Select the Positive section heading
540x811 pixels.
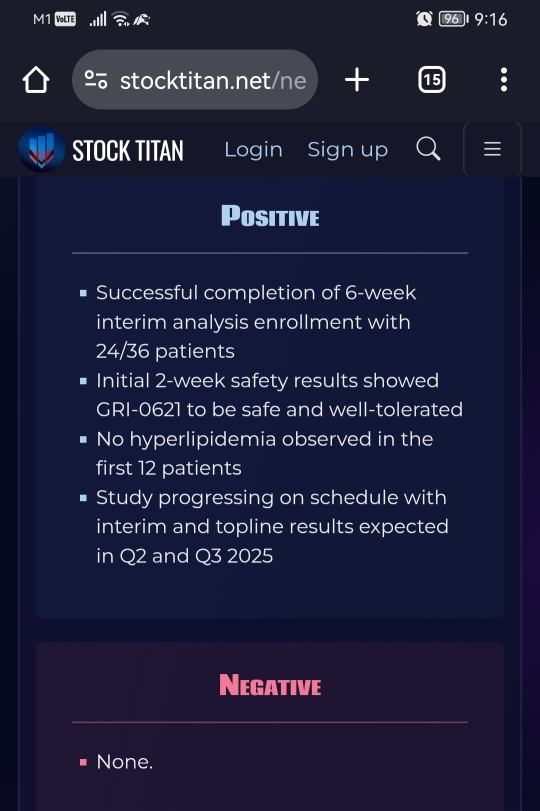tap(270, 216)
